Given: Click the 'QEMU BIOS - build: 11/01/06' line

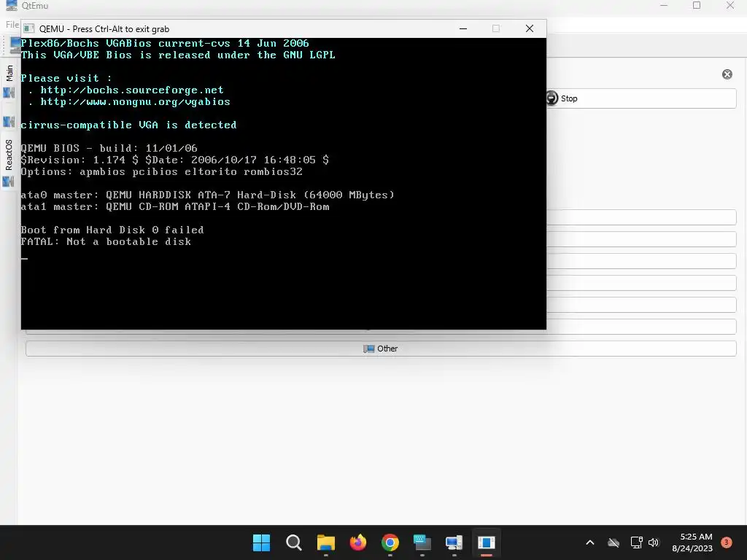Looking at the screenshot, I should (109, 148).
